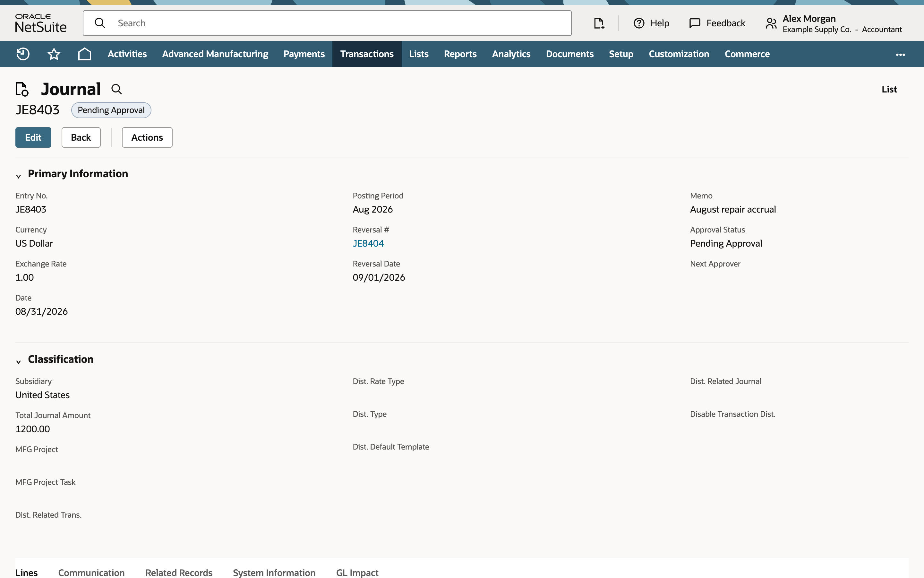
Task: Switch to the Related Records tab
Action: tap(179, 572)
